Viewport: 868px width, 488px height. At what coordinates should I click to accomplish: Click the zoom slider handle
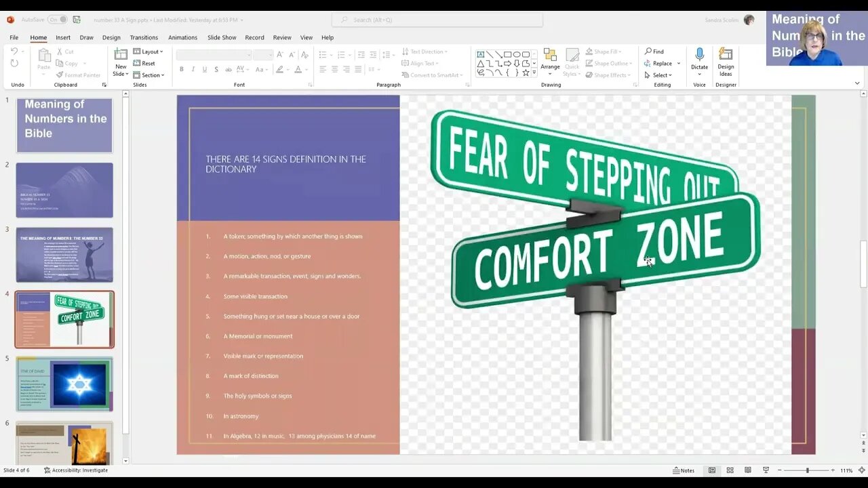tap(807, 470)
